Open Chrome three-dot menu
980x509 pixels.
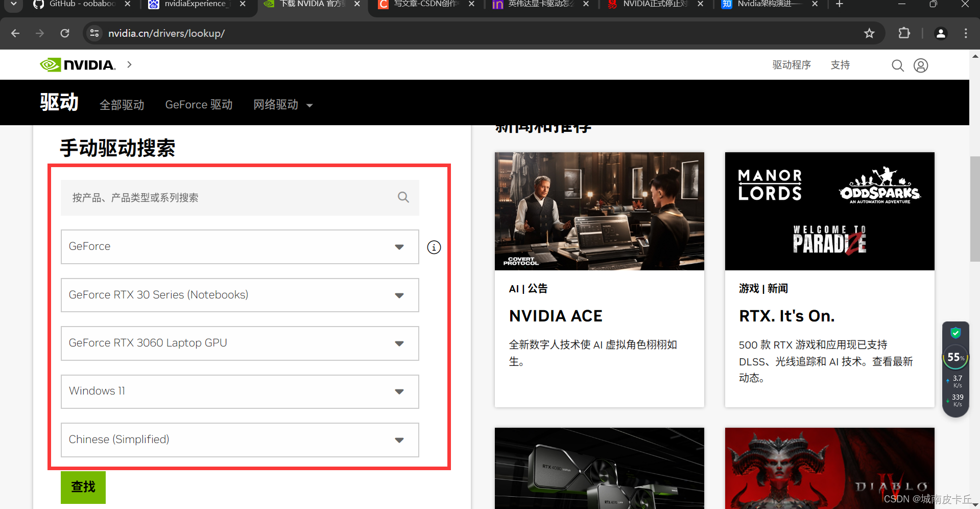(966, 33)
